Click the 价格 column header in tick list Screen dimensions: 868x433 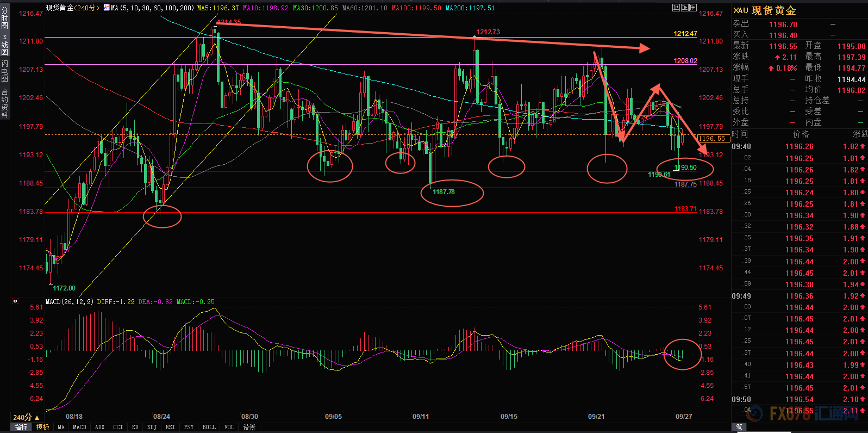pos(801,134)
